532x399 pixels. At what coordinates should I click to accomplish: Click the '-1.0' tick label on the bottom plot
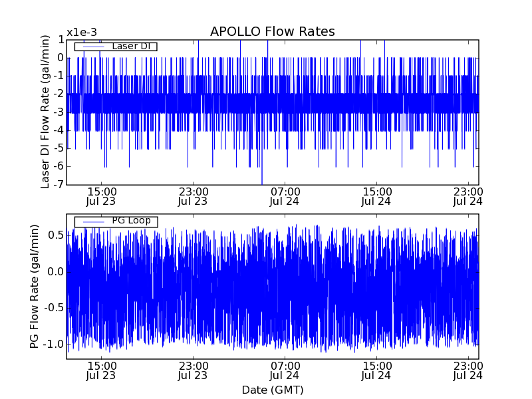coord(53,344)
